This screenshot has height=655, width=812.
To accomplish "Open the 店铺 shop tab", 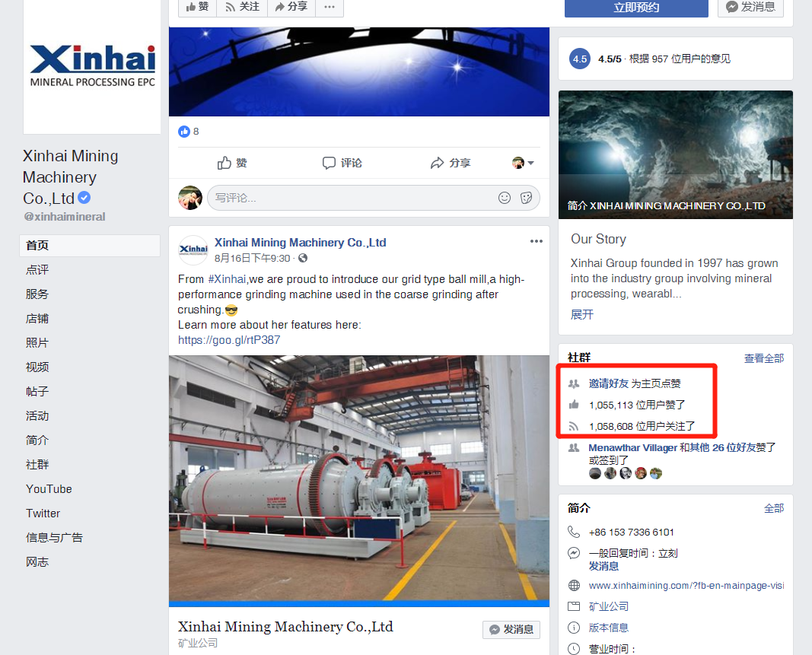I will tap(37, 319).
